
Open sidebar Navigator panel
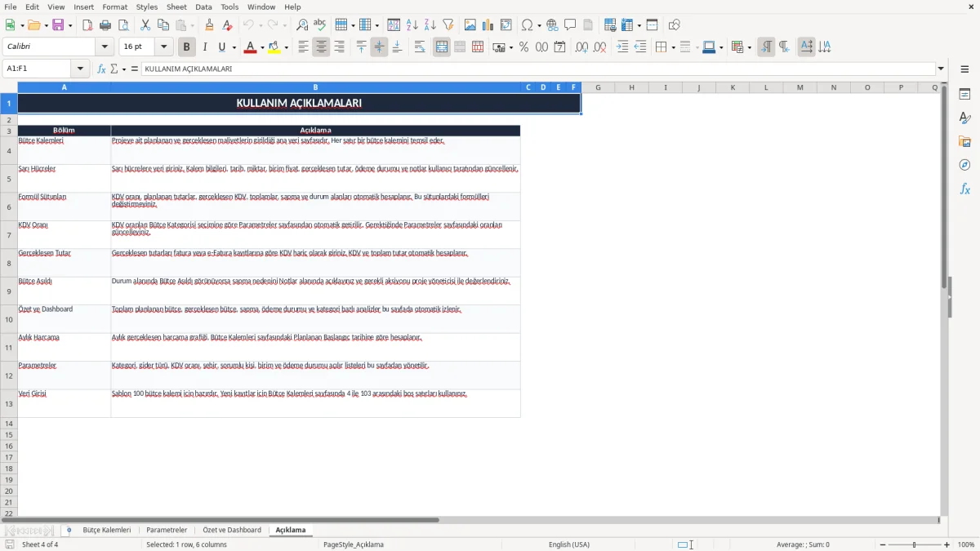964,166
